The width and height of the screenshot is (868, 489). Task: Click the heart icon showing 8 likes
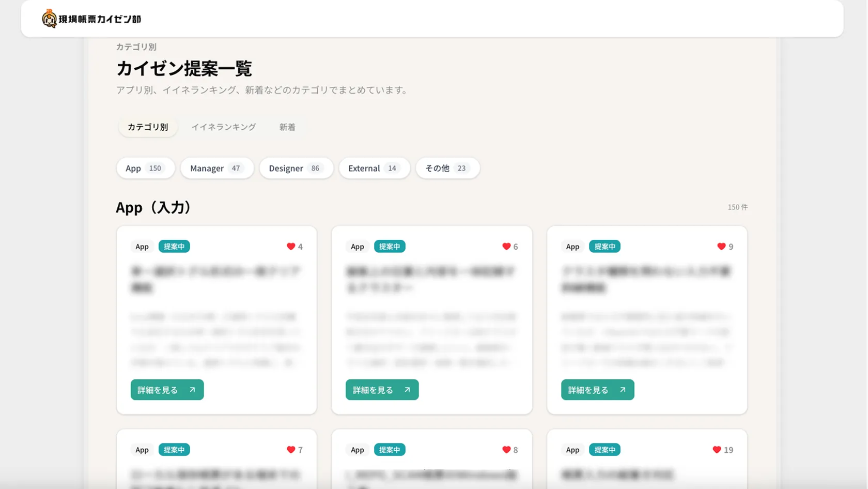[506, 450]
